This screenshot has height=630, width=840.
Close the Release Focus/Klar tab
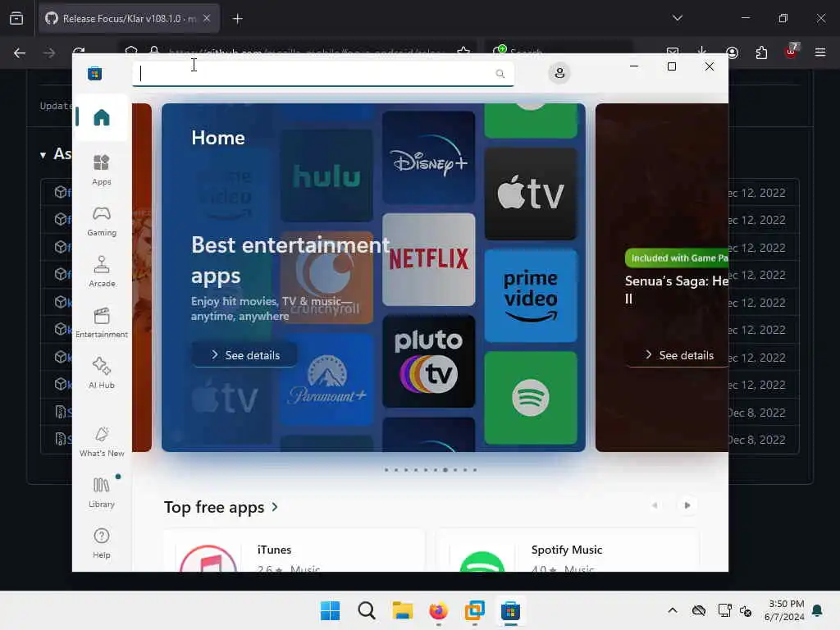click(x=207, y=19)
